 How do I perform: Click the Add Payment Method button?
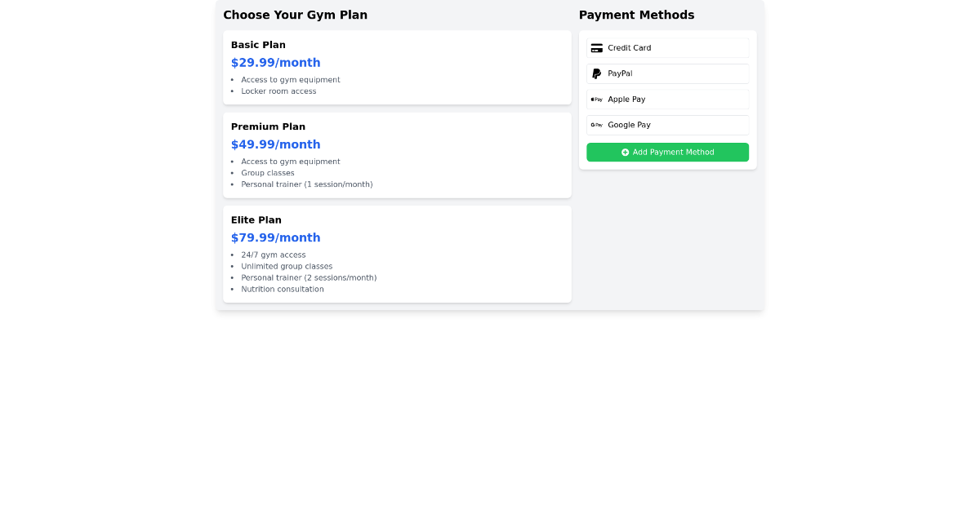coord(667,152)
